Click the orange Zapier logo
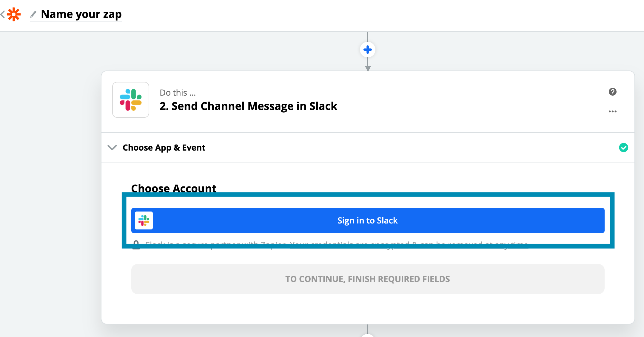This screenshot has width=644, height=337. coord(14,14)
